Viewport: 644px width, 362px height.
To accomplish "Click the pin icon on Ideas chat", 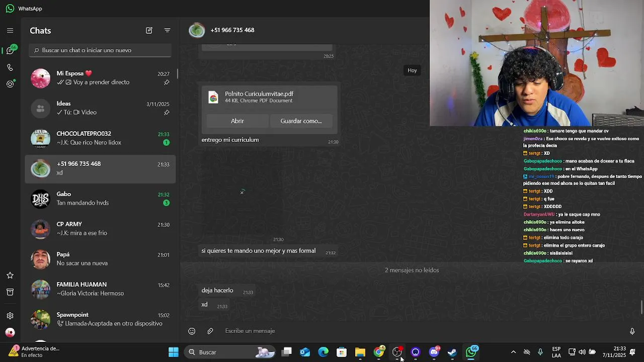I will (x=167, y=113).
